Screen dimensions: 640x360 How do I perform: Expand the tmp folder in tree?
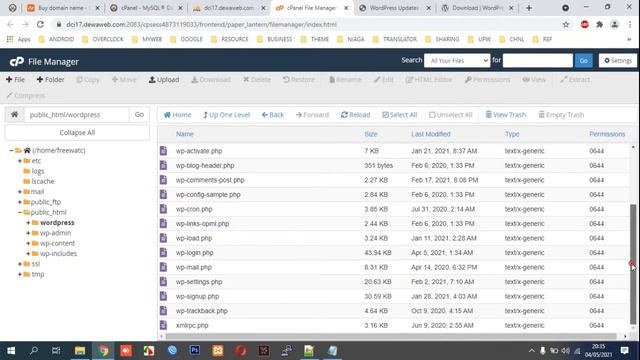pyautogui.click(x=20, y=274)
